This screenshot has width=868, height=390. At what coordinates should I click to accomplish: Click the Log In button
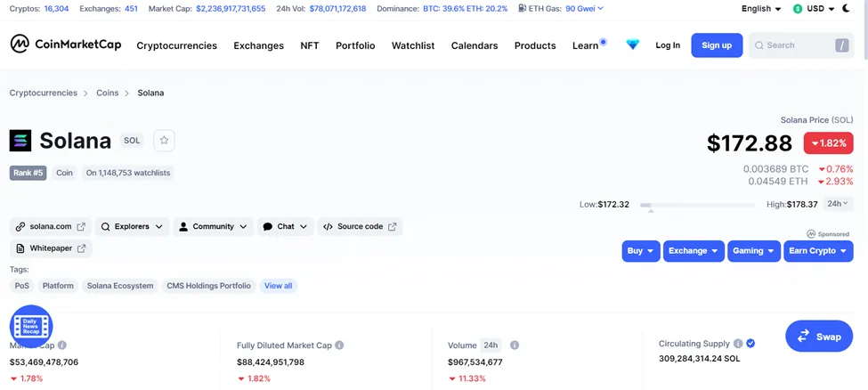668,45
